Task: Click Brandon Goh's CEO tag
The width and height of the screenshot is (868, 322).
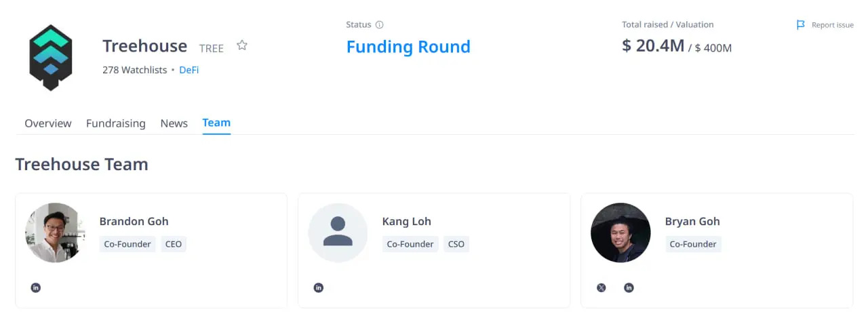Action: point(174,244)
